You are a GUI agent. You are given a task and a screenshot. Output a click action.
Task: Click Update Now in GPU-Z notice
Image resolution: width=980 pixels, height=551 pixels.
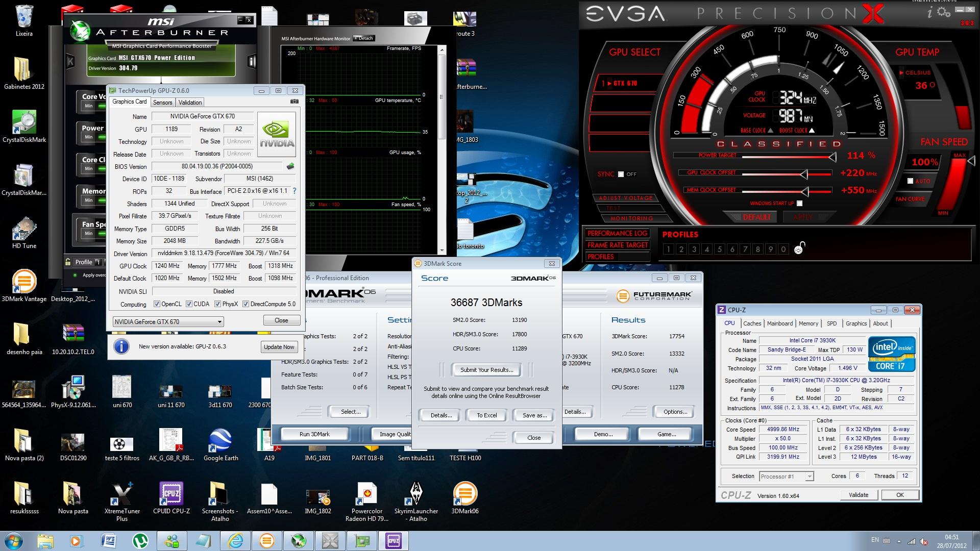click(279, 347)
